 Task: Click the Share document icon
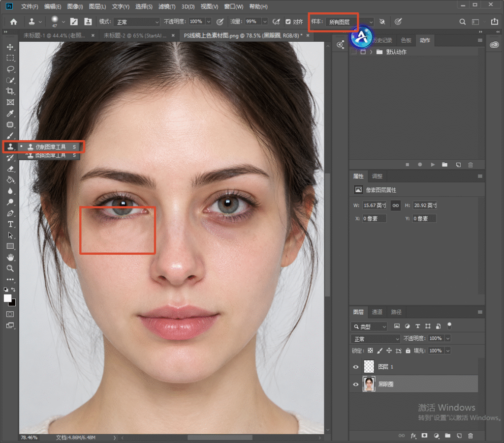(494, 22)
